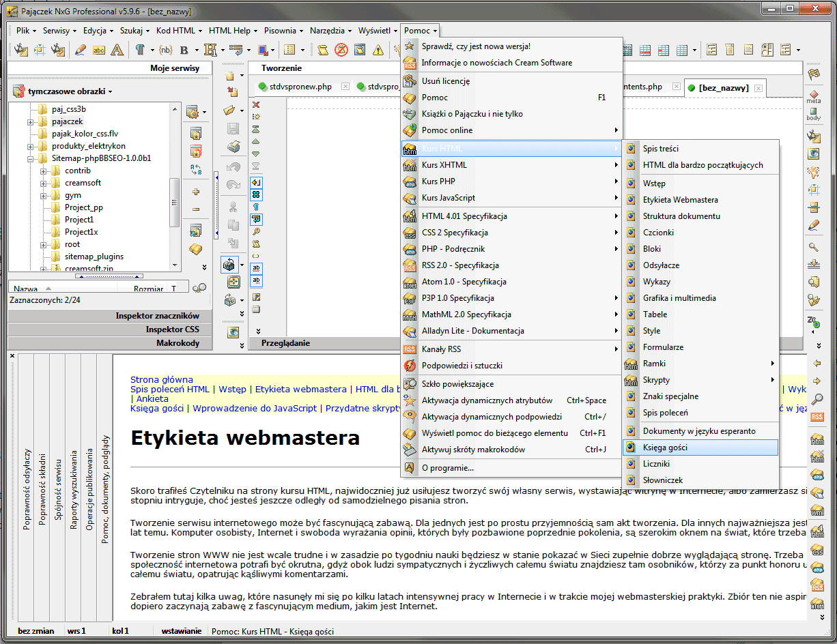Click the Spis poleceń HTML link
This screenshot has height=644, width=837.
pyautogui.click(x=170, y=389)
